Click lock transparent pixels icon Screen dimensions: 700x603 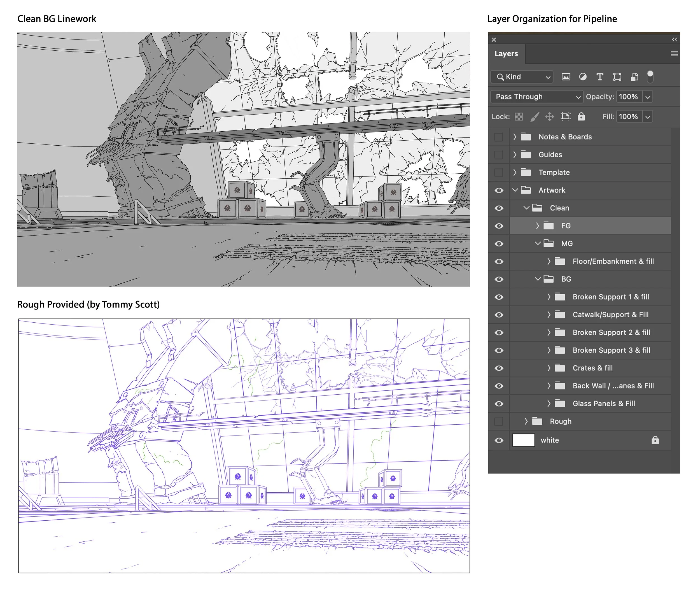(x=519, y=117)
